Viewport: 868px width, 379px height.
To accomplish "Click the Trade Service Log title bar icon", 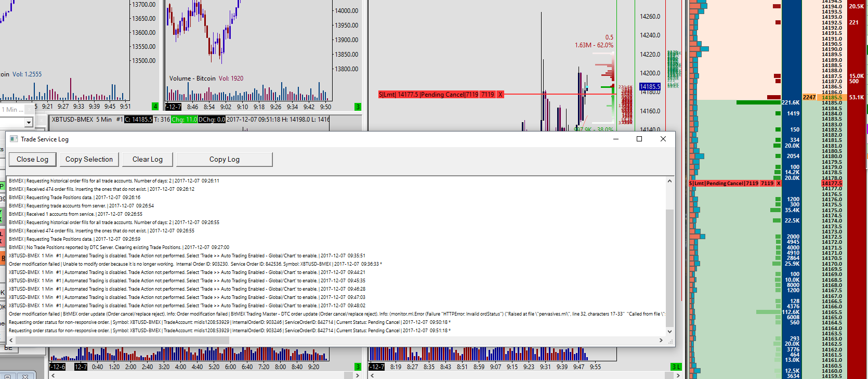I will [14, 139].
